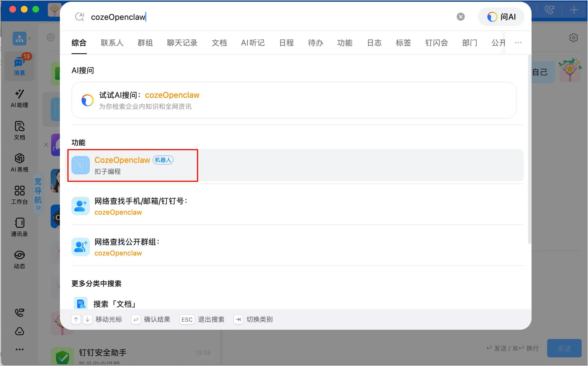Click the 钉钉安全助手 shield avatar
The height and width of the screenshot is (366, 588).
coord(62,356)
